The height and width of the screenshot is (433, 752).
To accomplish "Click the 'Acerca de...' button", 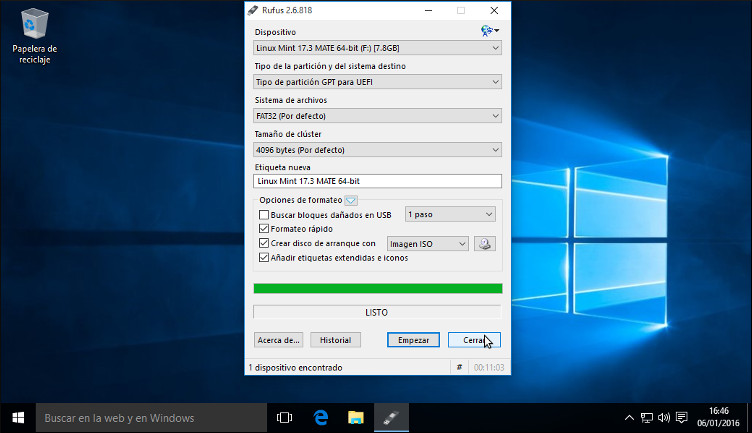I will coord(278,340).
